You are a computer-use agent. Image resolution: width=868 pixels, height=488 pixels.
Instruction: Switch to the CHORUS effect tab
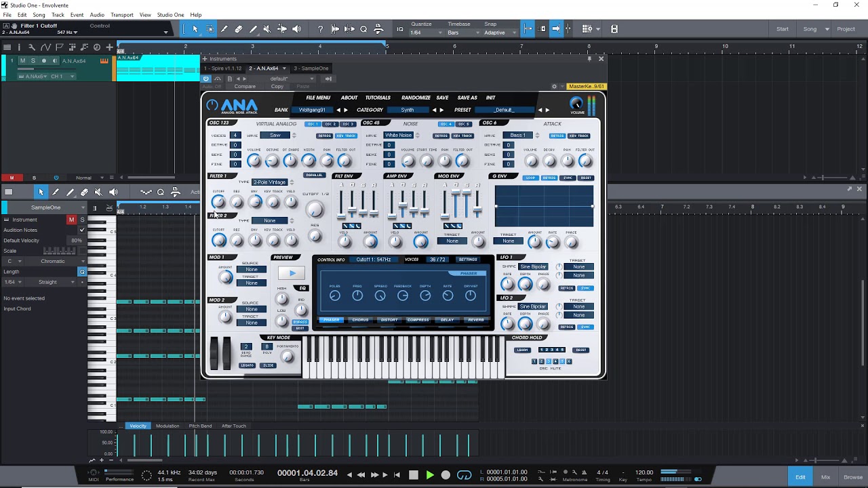360,320
